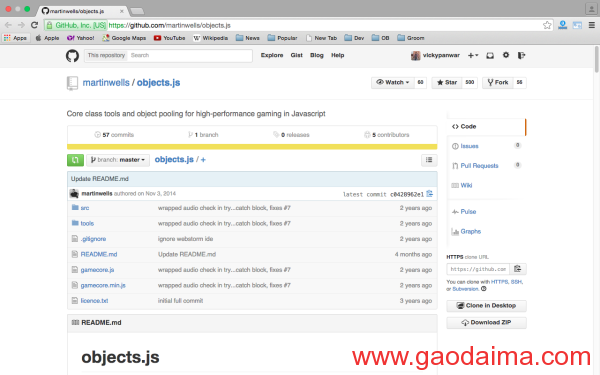600x375 pixels.
Task: Create new file with plus link
Action: tap(203, 160)
